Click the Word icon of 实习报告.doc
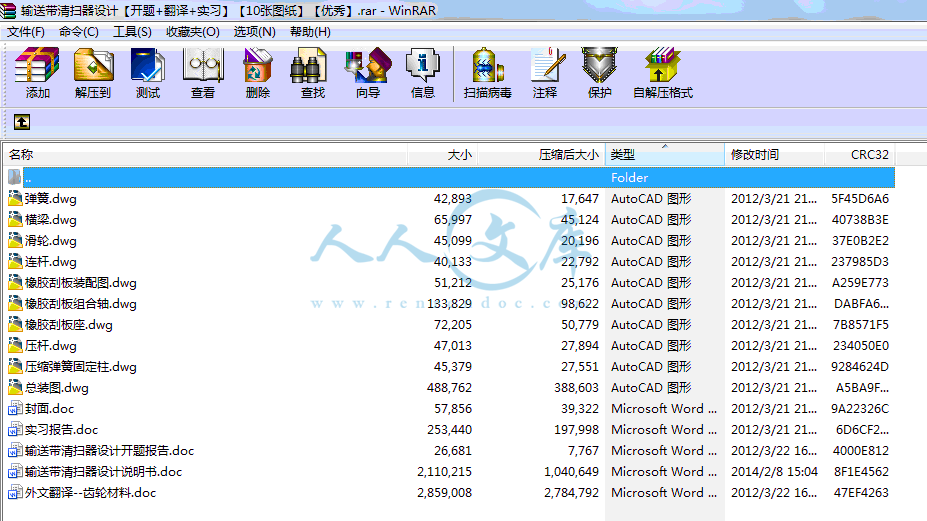This screenshot has height=521, width=927. (15, 429)
